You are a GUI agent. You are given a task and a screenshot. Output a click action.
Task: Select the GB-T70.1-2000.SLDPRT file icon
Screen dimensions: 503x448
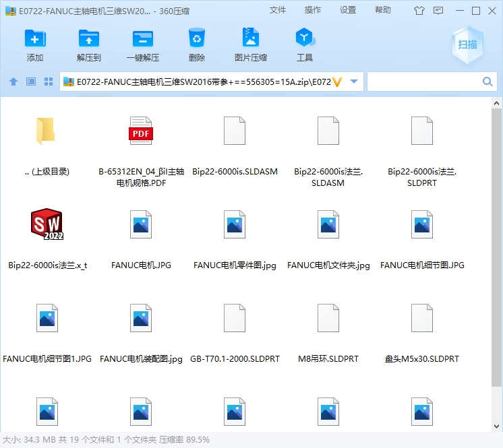coord(235,318)
